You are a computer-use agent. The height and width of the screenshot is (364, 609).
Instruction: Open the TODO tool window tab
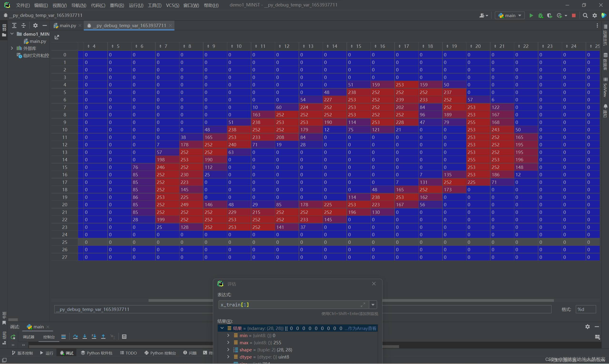(x=128, y=353)
